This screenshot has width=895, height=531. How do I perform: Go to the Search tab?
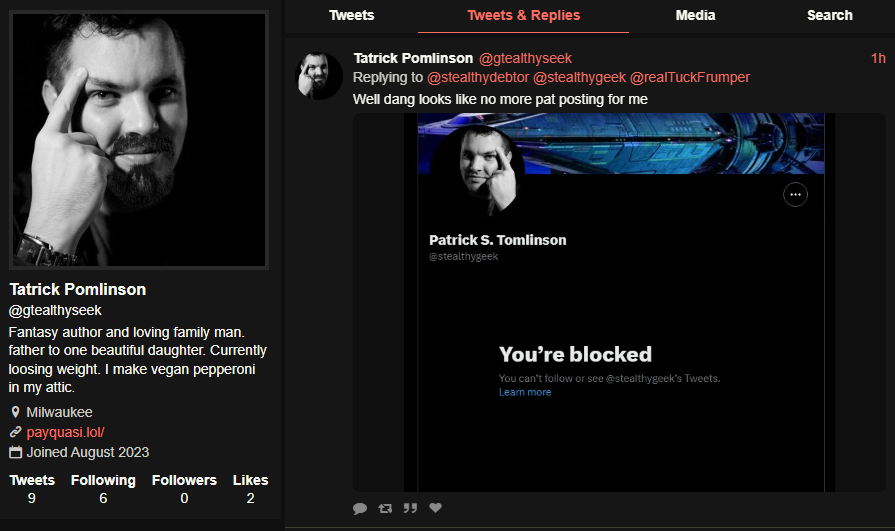[x=829, y=15]
